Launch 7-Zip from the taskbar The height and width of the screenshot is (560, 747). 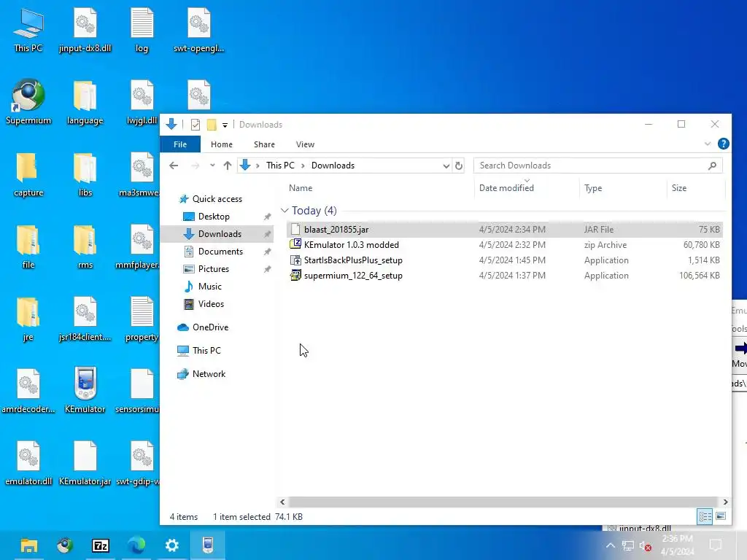[x=101, y=545]
